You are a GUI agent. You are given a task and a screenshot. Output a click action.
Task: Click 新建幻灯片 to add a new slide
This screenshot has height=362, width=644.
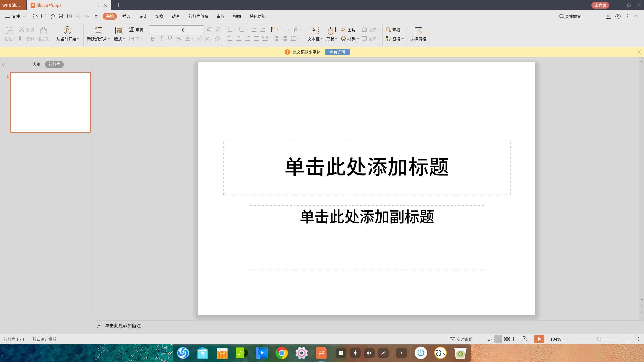(97, 34)
